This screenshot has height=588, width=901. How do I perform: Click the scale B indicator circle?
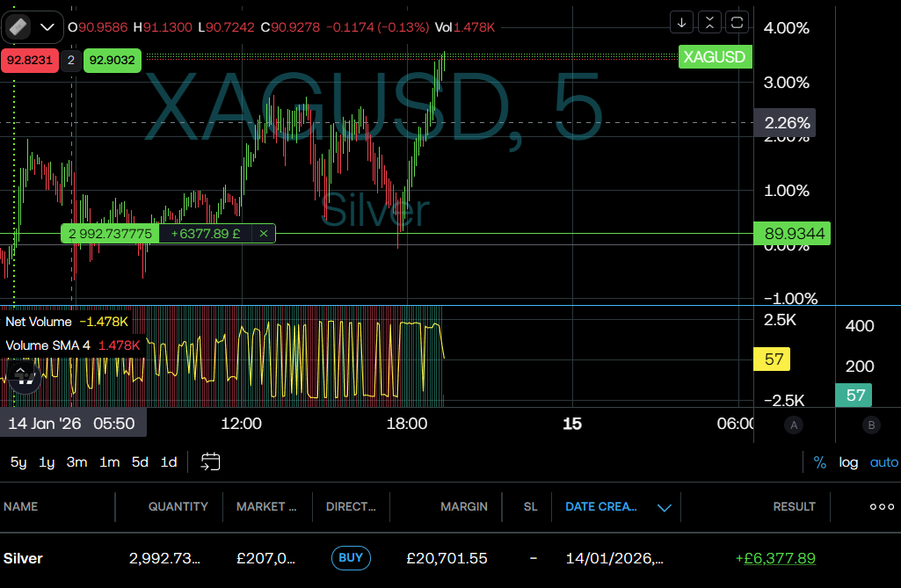coord(872,425)
